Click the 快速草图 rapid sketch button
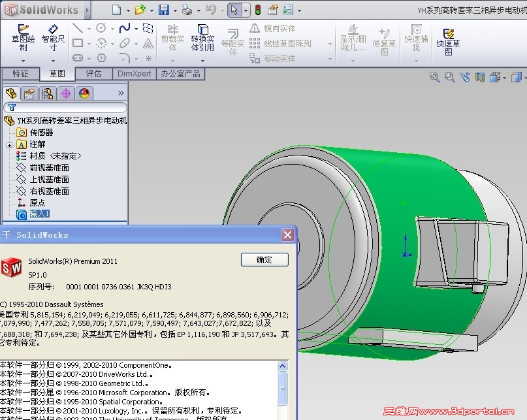Viewport: 527px width, 420px height. pos(448,41)
